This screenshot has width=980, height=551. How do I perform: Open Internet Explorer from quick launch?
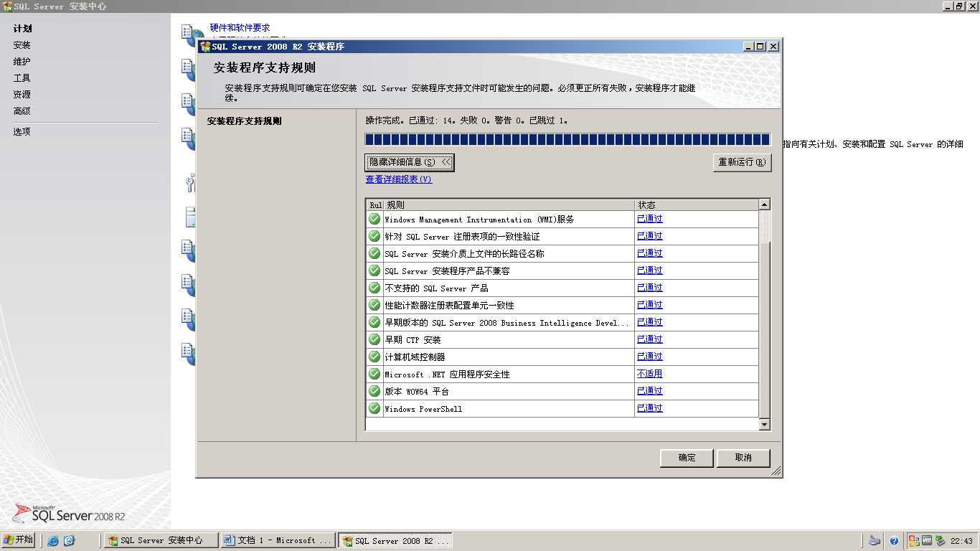pyautogui.click(x=53, y=541)
